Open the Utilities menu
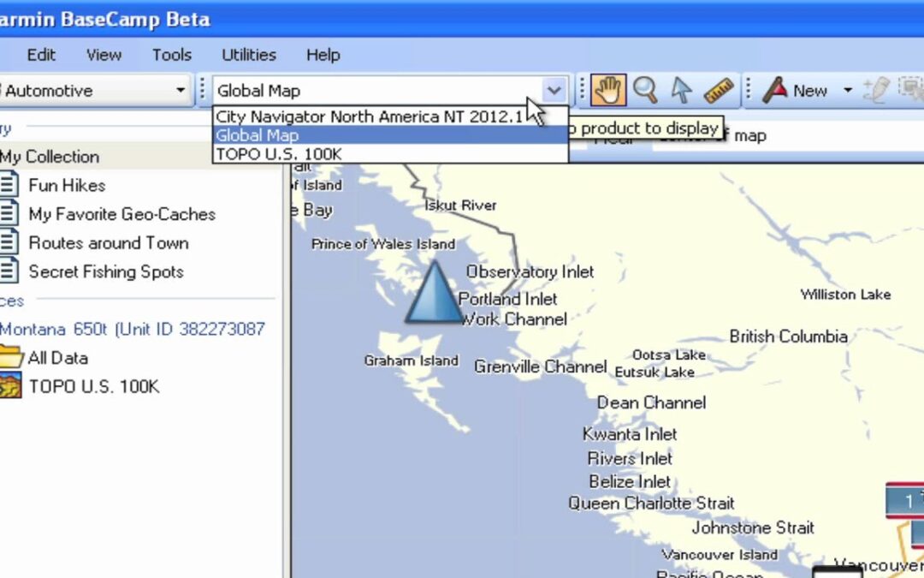924x578 pixels. pos(249,55)
